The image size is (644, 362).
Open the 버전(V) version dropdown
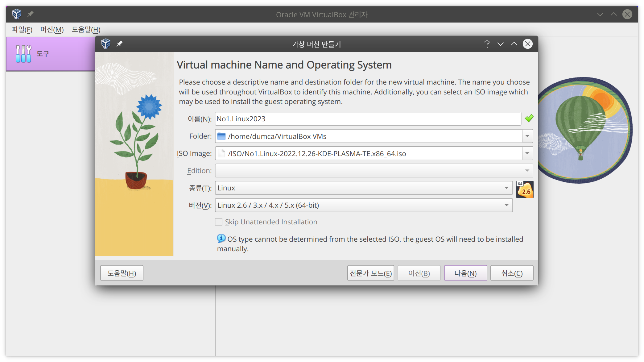(x=364, y=205)
